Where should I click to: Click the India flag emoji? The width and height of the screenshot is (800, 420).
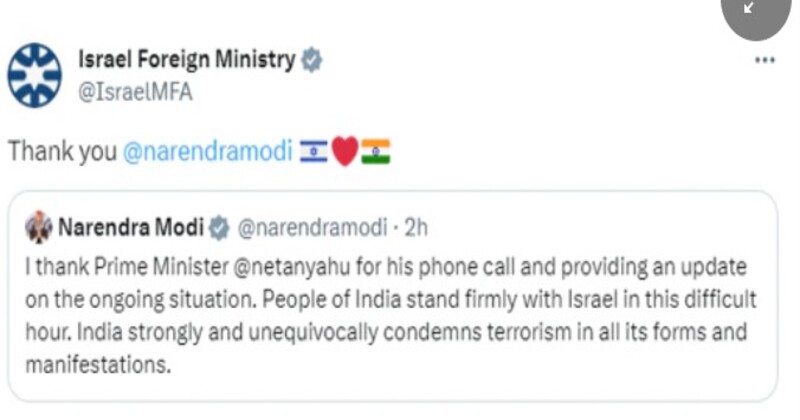point(376,152)
